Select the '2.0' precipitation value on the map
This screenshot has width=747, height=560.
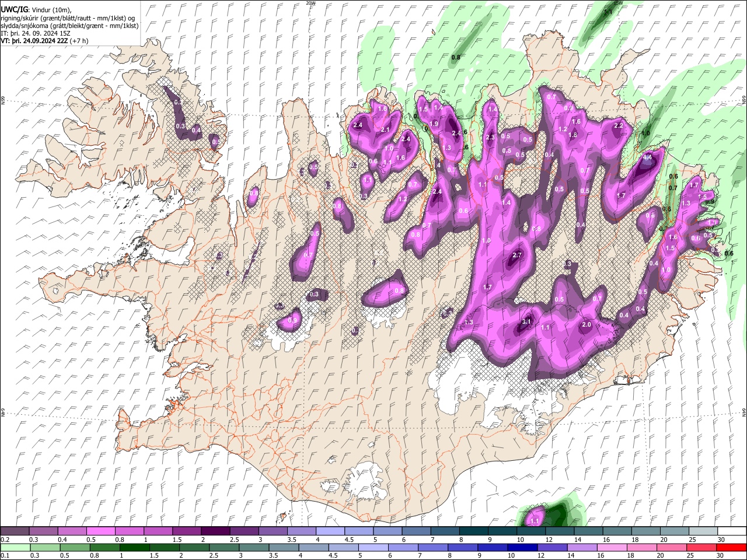click(x=587, y=324)
